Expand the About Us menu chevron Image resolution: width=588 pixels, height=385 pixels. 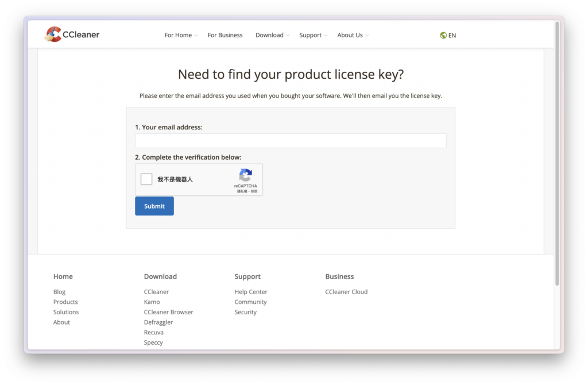(367, 36)
